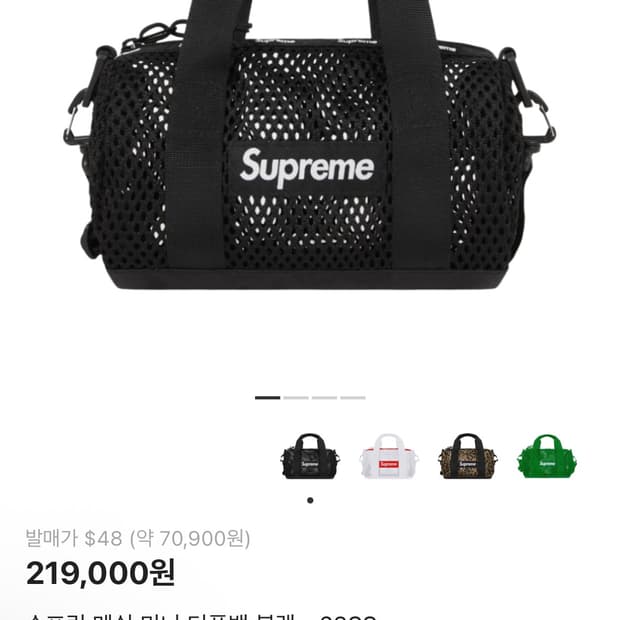The height and width of the screenshot is (620, 620).
Task: Choose the leopard print duffle thumbnail
Action: (467, 456)
